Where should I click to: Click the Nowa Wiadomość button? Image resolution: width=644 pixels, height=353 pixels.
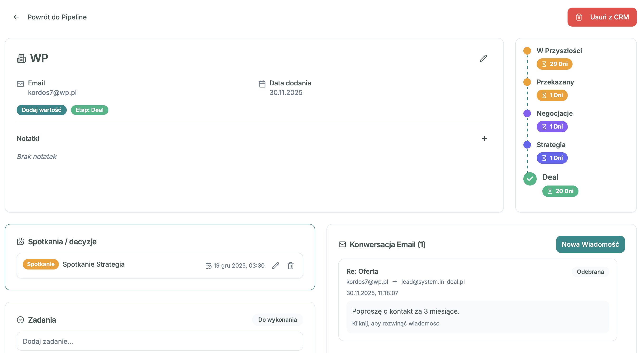point(590,244)
